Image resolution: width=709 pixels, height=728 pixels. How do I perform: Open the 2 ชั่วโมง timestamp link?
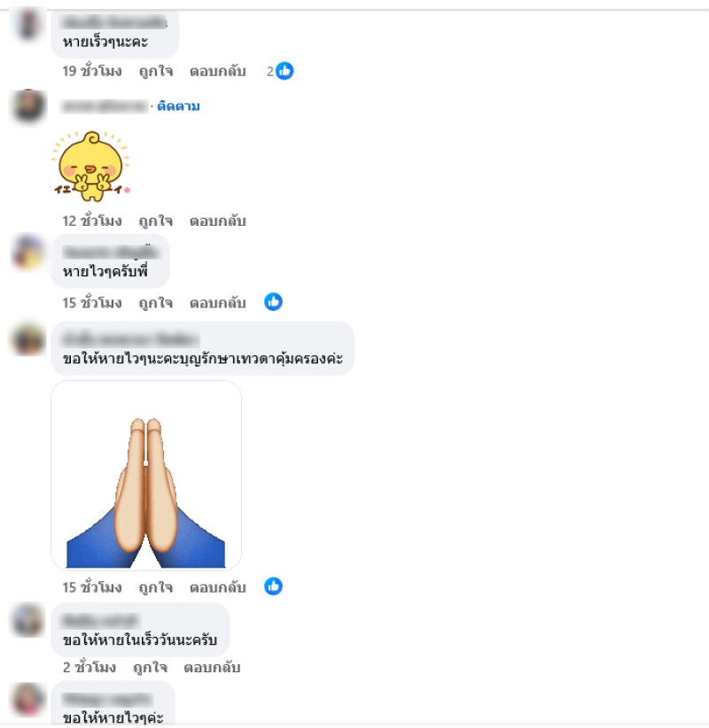(x=90, y=668)
